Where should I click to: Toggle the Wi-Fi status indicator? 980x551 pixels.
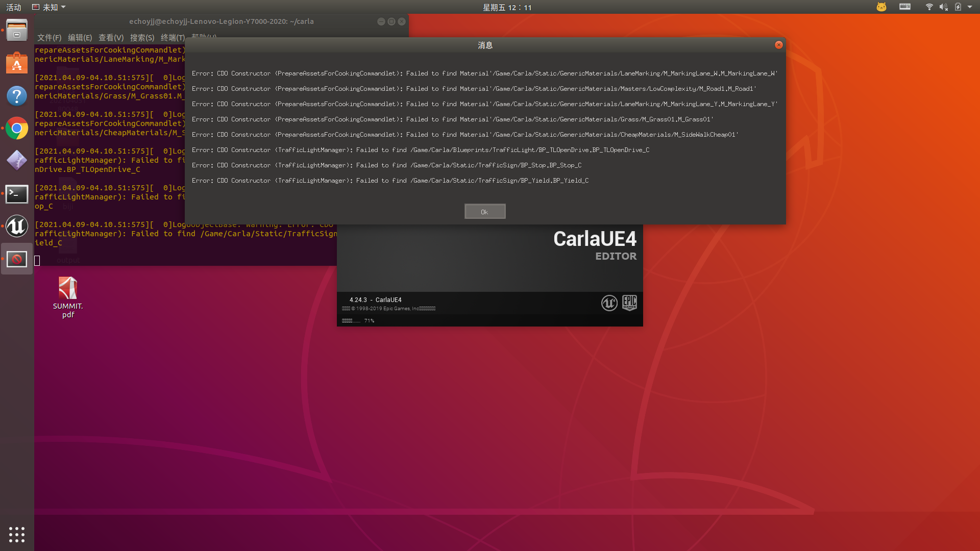point(929,7)
